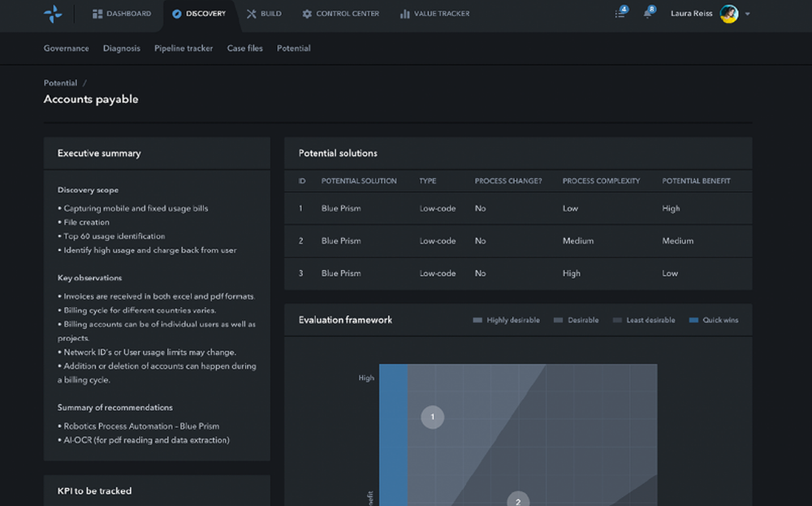This screenshot has width=812, height=506.
Task: Open the Diagnosis submenu item
Action: coord(122,48)
